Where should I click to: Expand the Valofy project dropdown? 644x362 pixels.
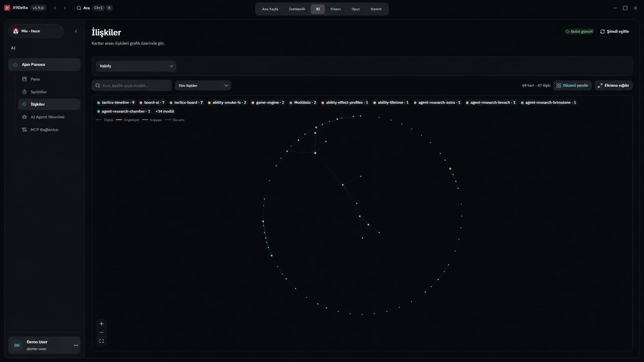[x=136, y=66]
